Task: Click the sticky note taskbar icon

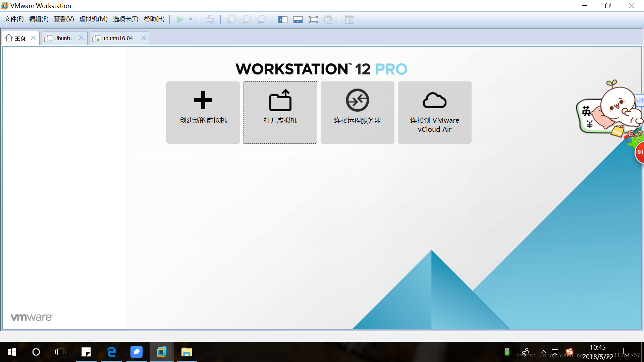Action: 86,352
